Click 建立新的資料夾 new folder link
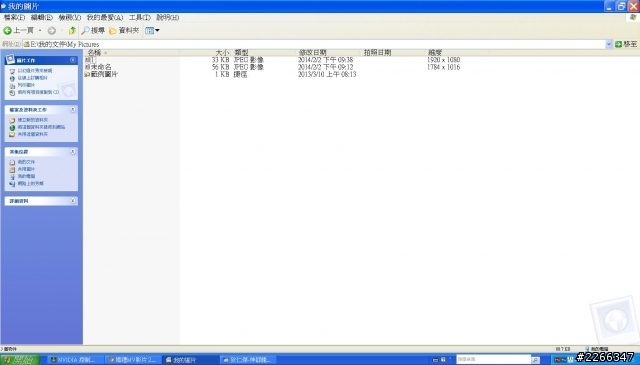The width and height of the screenshot is (640, 365). 33,120
